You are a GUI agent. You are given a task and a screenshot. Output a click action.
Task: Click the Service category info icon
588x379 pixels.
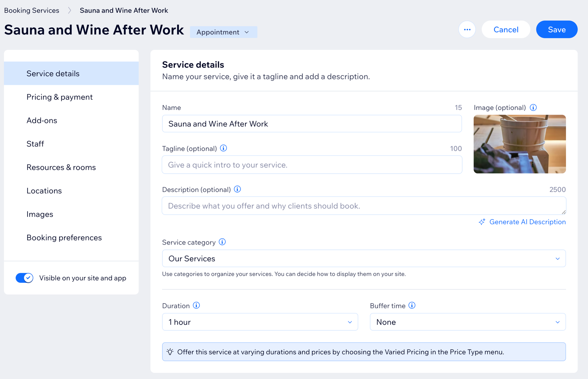(x=222, y=242)
